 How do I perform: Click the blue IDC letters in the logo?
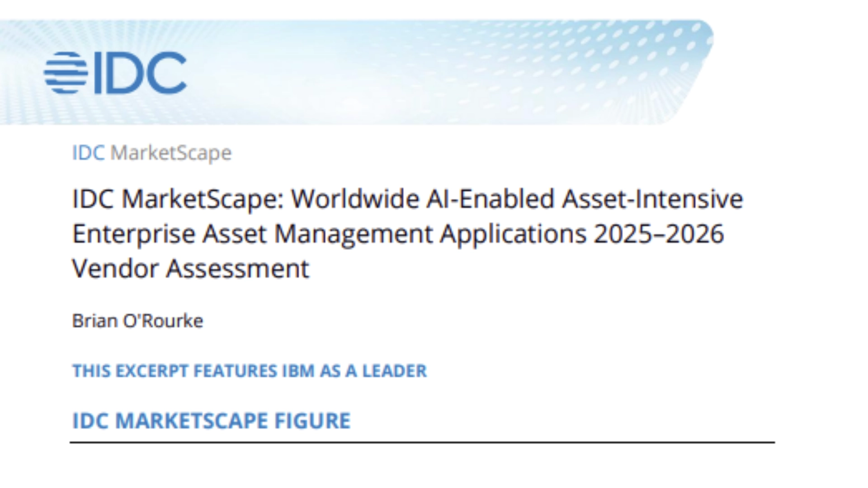[141, 72]
